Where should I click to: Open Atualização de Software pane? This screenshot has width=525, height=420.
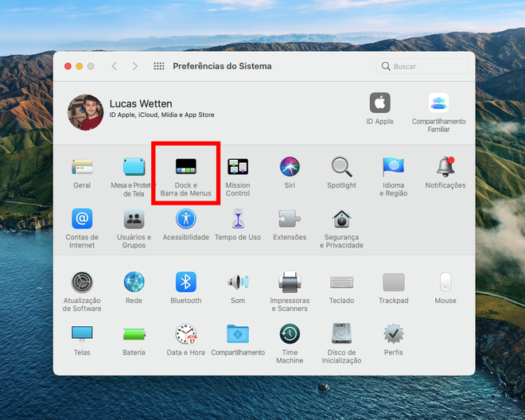tap(82, 282)
